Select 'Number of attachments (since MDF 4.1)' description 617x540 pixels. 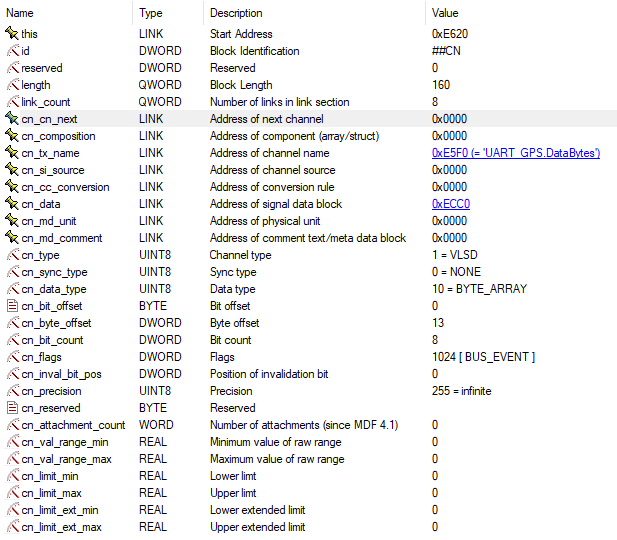point(304,425)
